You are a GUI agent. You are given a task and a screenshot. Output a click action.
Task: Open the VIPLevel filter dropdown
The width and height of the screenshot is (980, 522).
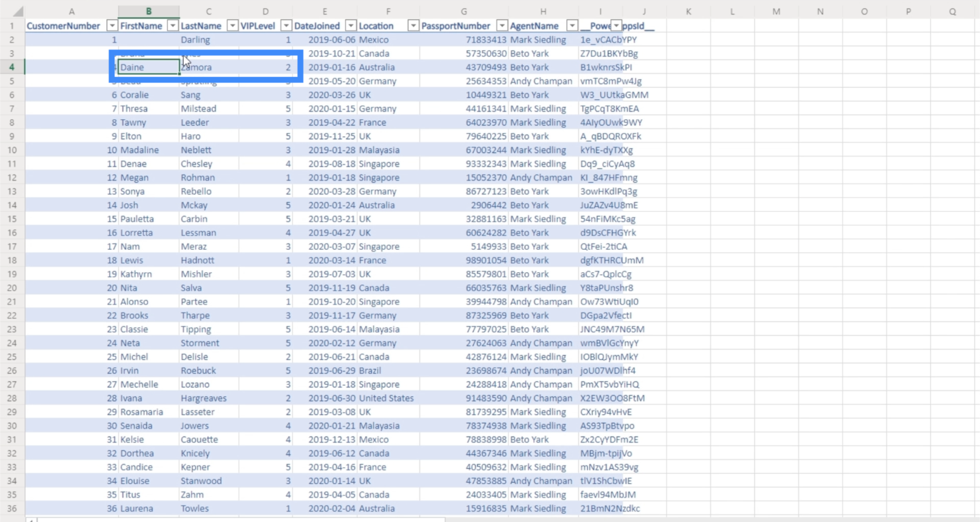click(286, 26)
